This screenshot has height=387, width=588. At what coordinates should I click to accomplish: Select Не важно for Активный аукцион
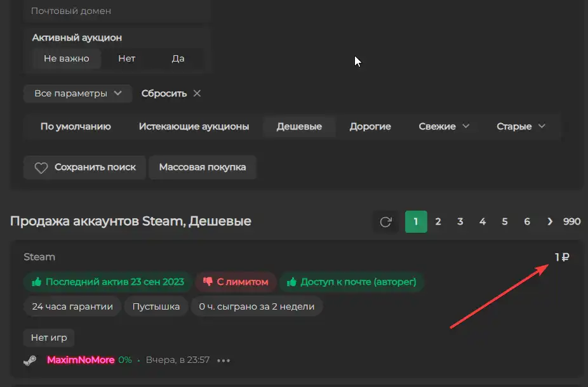[x=67, y=58]
